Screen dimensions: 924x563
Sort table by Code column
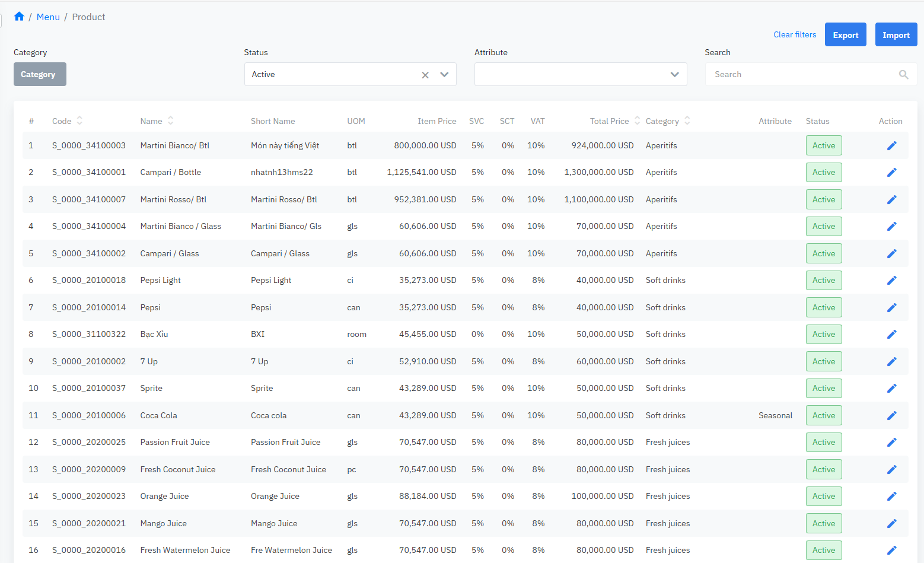click(79, 121)
